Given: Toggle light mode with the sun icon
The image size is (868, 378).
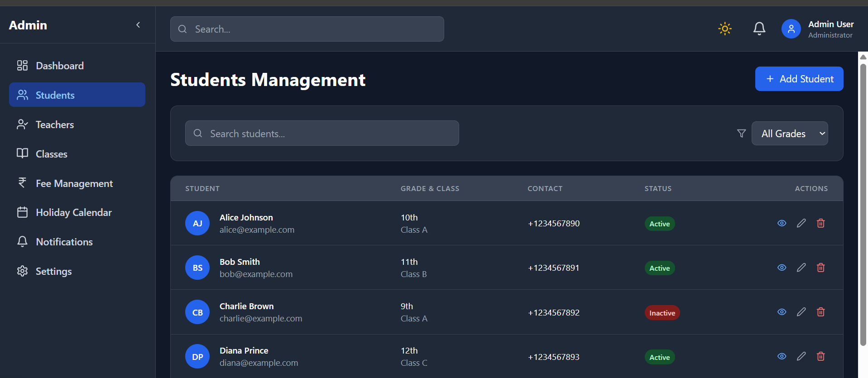Looking at the screenshot, I should pyautogui.click(x=725, y=29).
